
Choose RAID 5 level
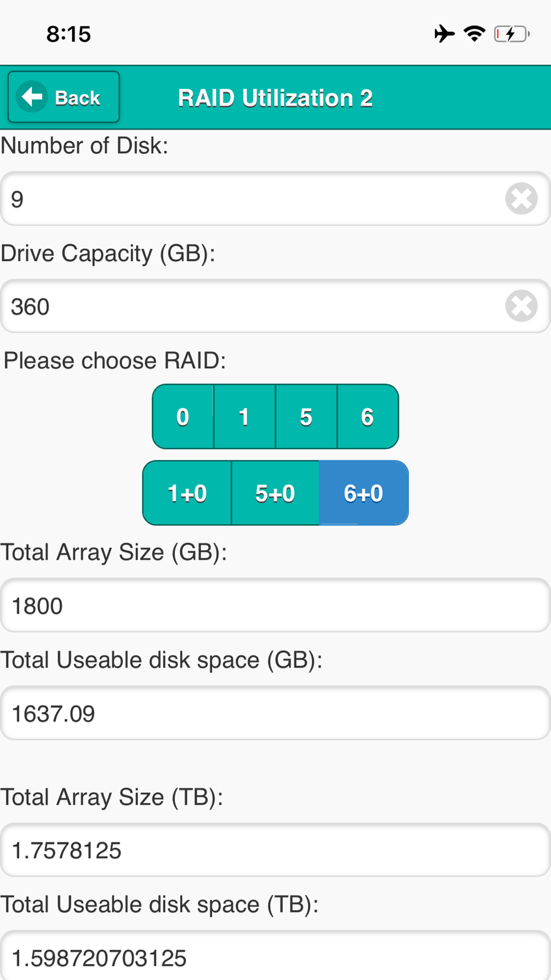click(x=306, y=417)
